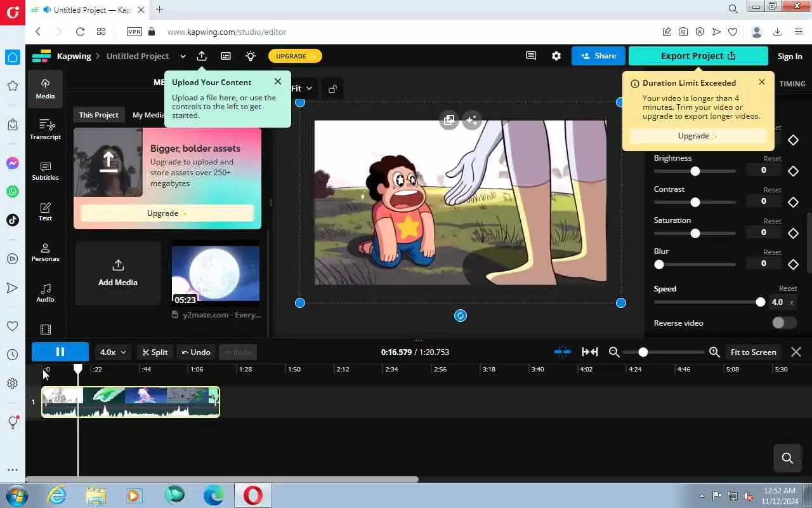This screenshot has height=508, width=812.
Task: Switch to the My Media tab
Action: coord(148,115)
